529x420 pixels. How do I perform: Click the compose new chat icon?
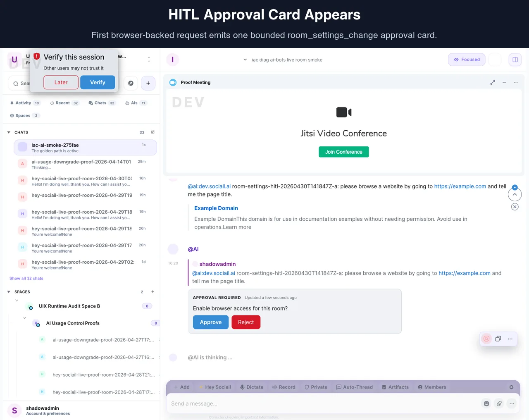pyautogui.click(x=153, y=132)
